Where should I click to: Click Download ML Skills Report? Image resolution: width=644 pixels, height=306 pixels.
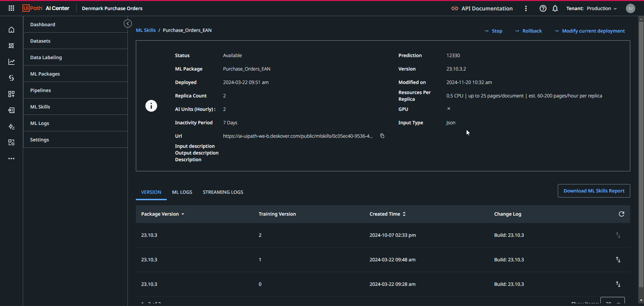pos(593,190)
